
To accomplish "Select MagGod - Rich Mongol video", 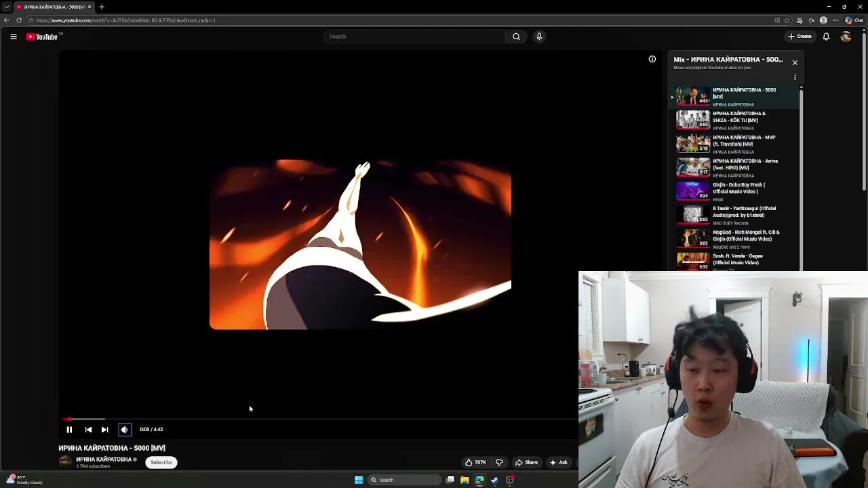I will coord(736,239).
